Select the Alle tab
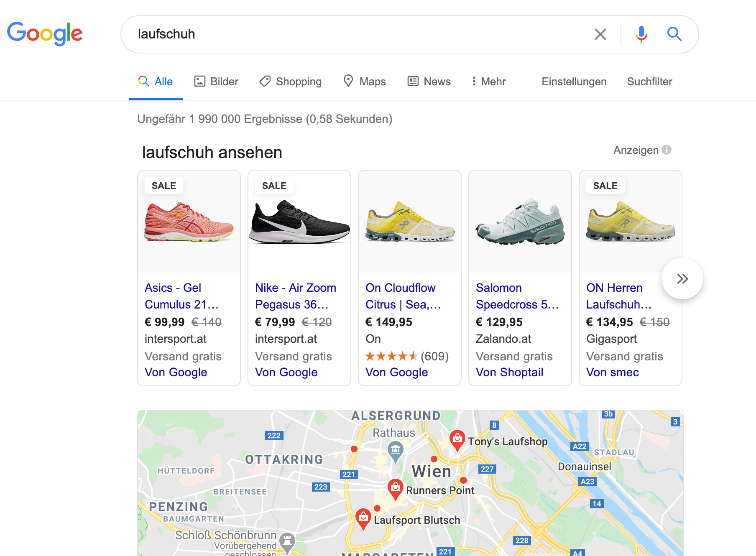Viewport: 756px width, 556px height. coord(156,82)
